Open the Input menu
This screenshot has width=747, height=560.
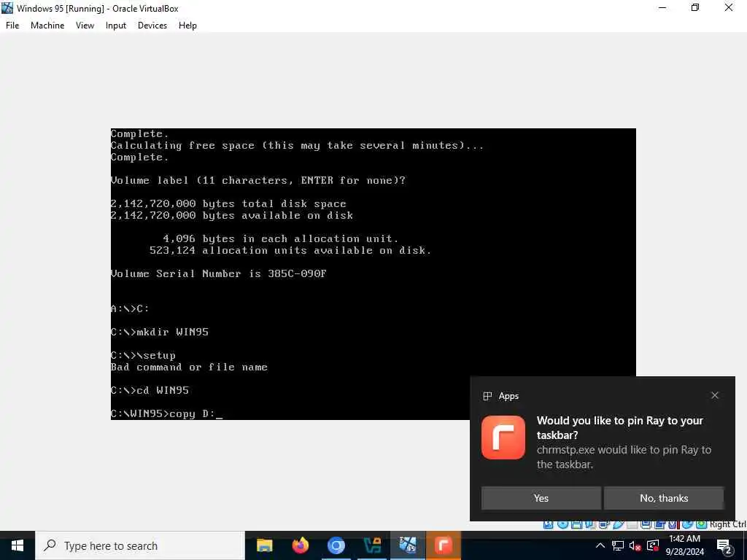tap(116, 26)
